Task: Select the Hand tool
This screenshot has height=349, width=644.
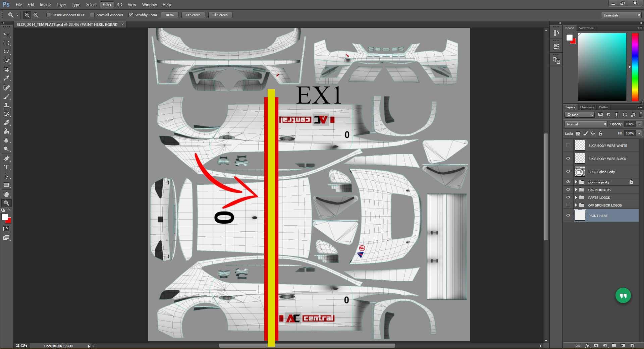Action: (6, 194)
